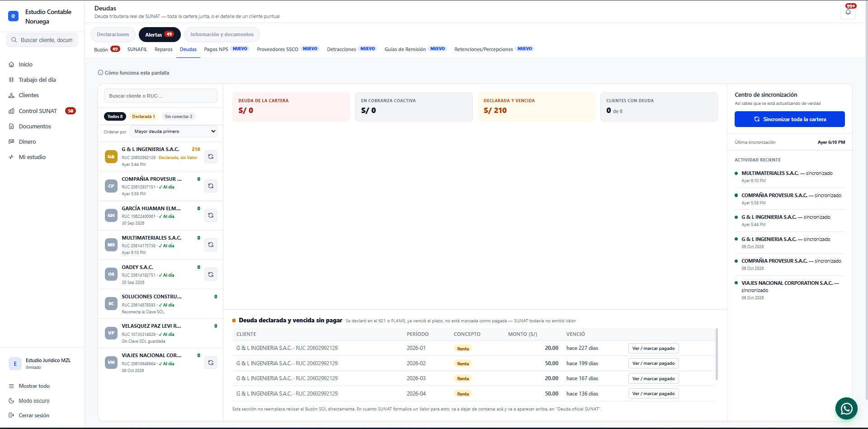
Task: Click the Dinero money icon in sidebar
Action: point(11,142)
